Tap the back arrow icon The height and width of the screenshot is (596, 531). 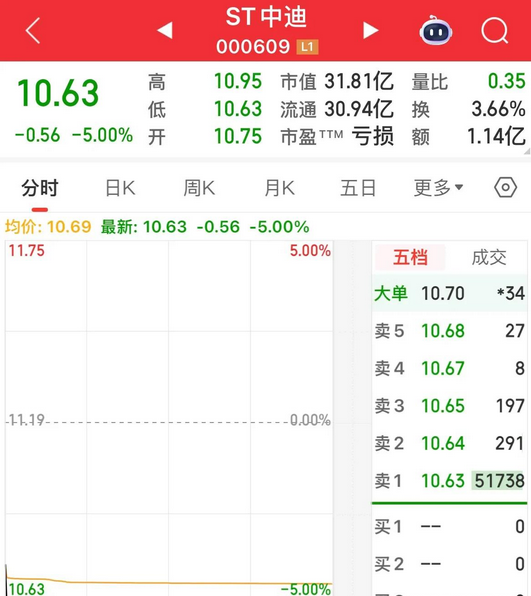33,30
